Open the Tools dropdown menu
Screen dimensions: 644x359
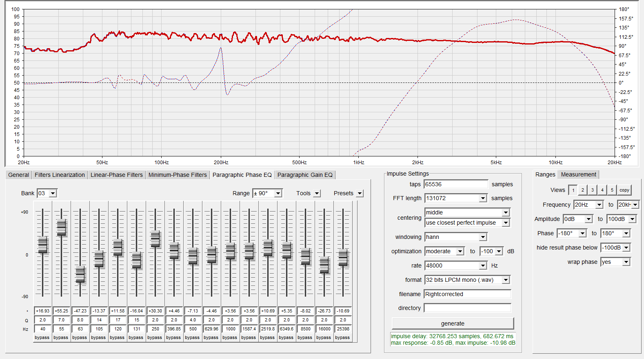[x=317, y=193]
